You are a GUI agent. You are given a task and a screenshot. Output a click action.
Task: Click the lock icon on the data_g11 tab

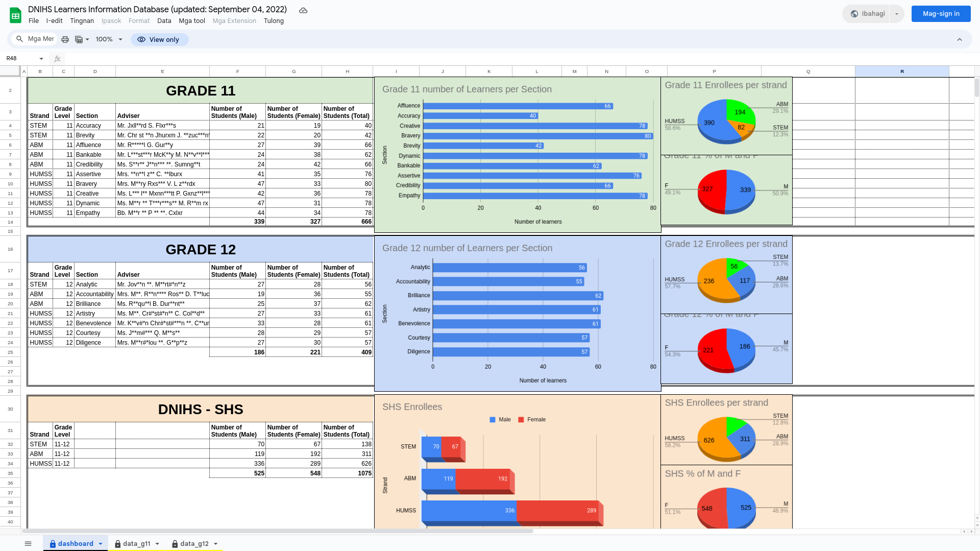click(118, 543)
